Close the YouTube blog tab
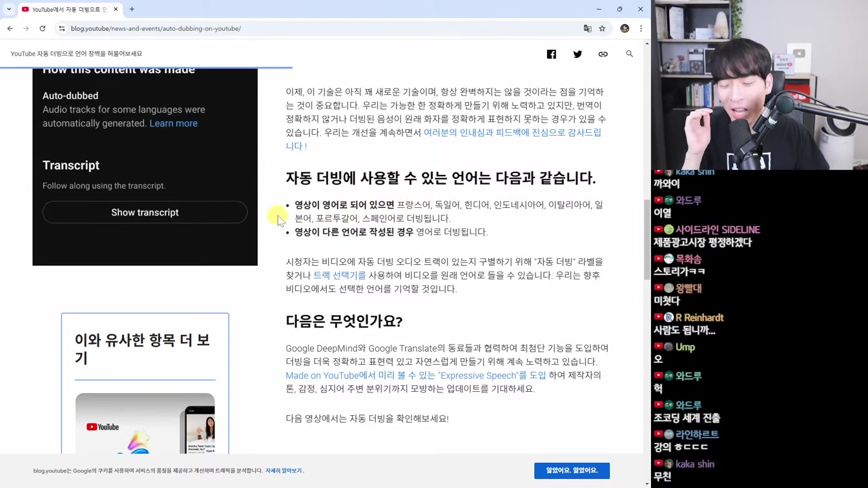Viewport: 868px width, 488px height. [x=116, y=9]
